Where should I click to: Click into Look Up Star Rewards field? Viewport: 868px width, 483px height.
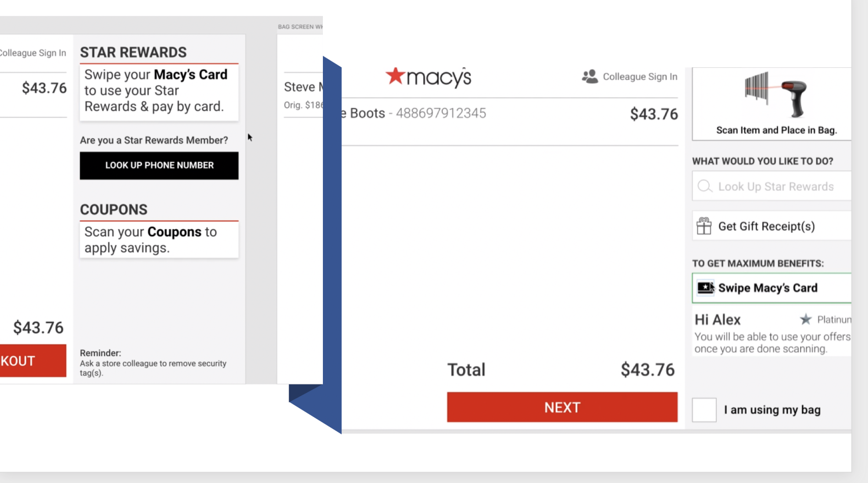point(771,186)
